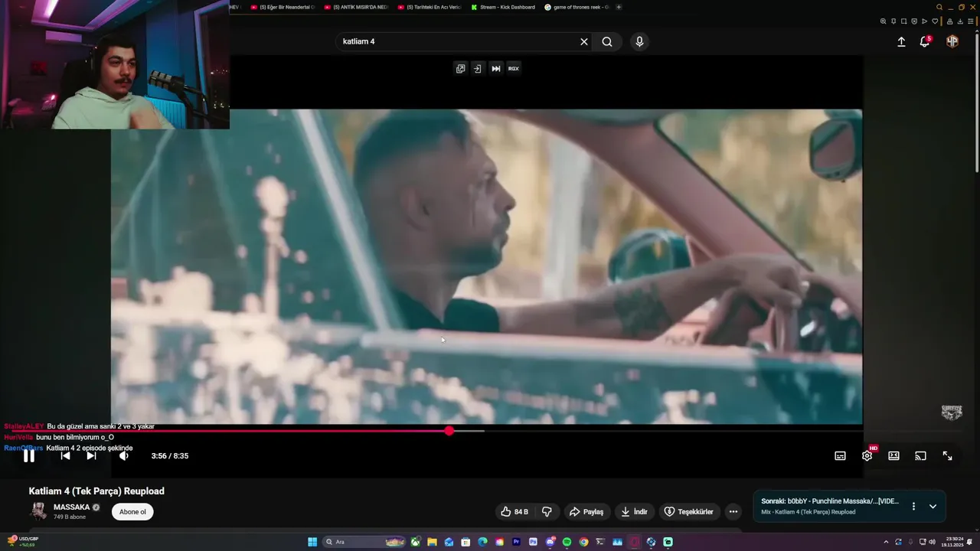980x551 pixels.
Task: Clear the search text with X
Action: tap(584, 42)
